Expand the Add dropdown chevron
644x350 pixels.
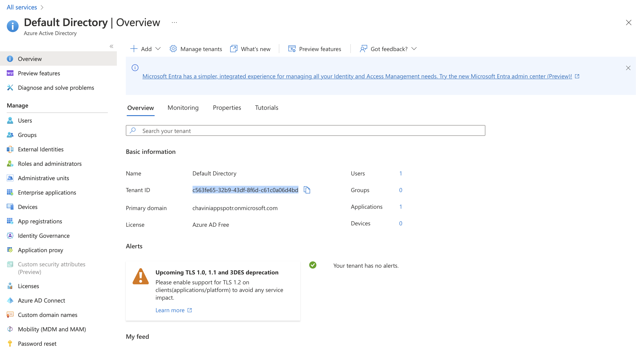(x=158, y=49)
